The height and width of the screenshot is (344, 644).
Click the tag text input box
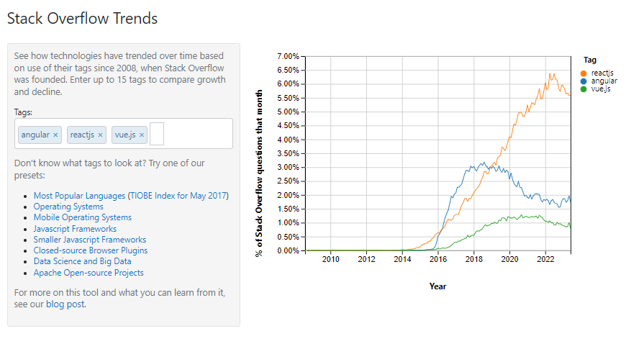tap(157, 134)
